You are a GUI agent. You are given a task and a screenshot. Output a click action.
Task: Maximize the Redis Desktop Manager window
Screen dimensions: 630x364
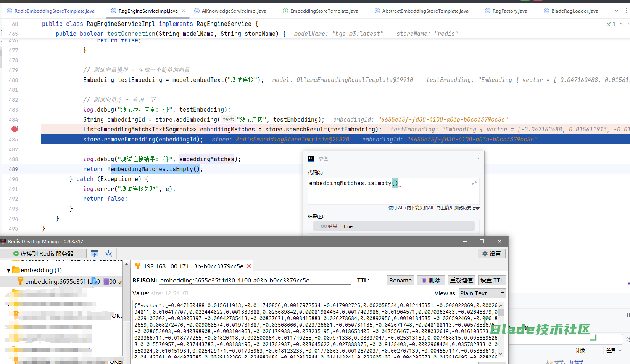pyautogui.click(x=482, y=241)
